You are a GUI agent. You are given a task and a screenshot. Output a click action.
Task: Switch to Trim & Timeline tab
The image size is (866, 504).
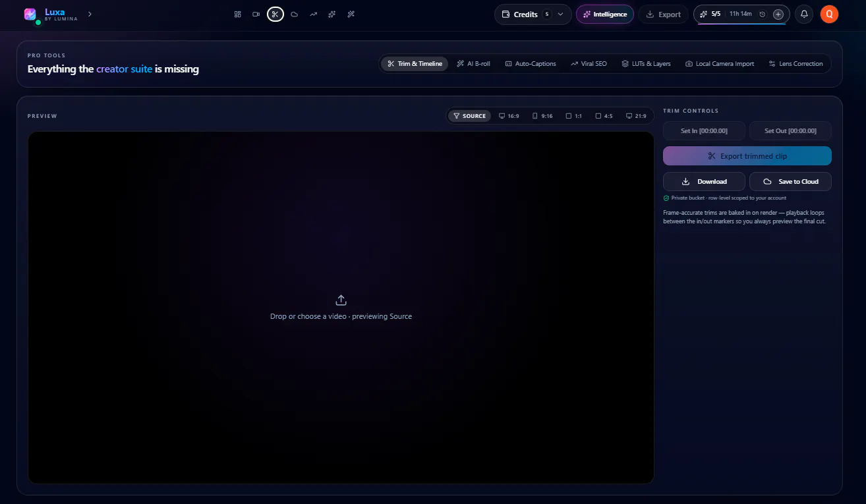click(x=415, y=64)
